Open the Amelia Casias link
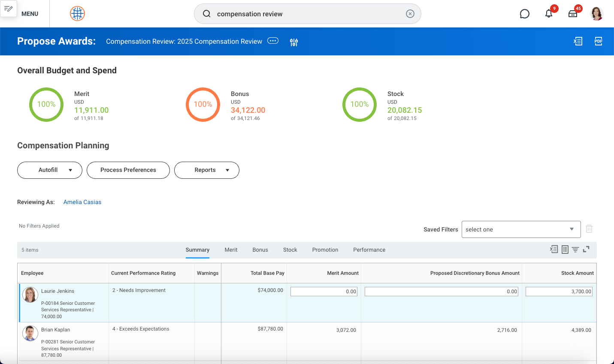The width and height of the screenshot is (614, 364). 82,202
